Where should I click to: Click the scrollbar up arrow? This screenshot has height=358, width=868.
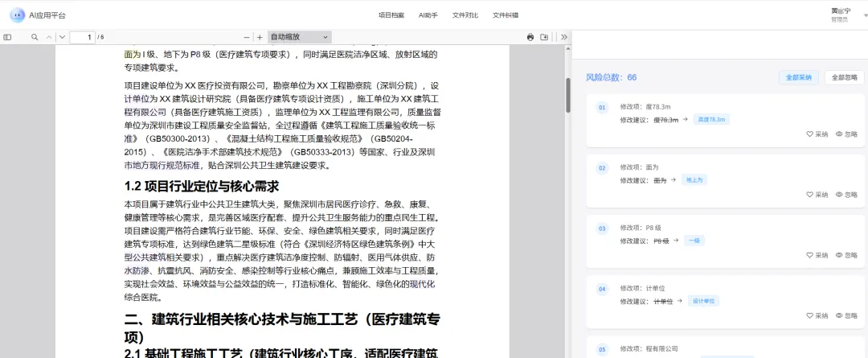(x=567, y=49)
